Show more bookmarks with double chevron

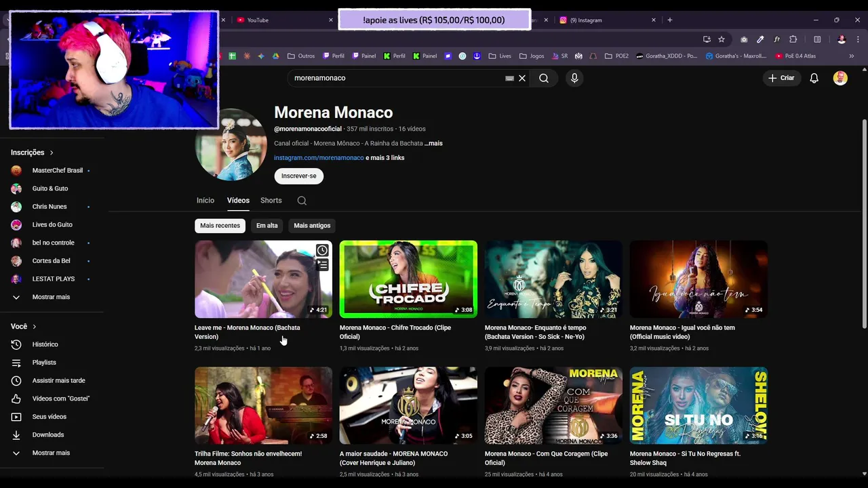click(852, 56)
